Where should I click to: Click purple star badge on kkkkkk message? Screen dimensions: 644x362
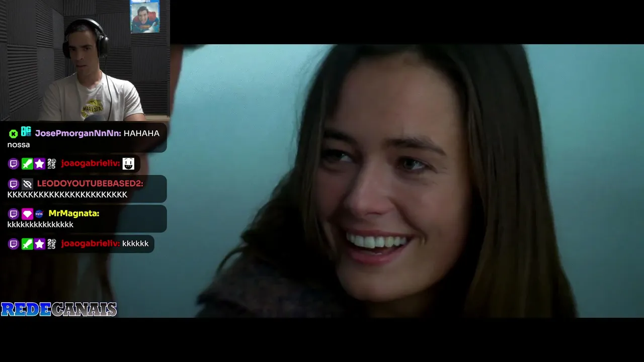(40, 244)
